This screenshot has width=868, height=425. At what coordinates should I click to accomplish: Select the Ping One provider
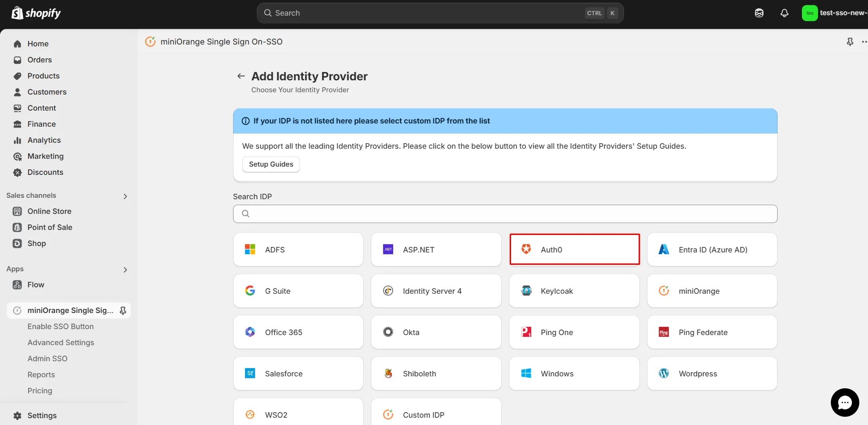[x=574, y=332]
